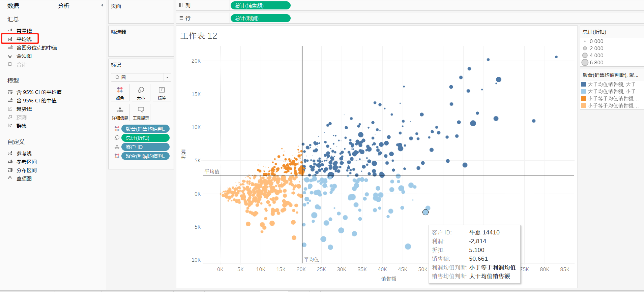Click the 销售额 x-axis title
The width and height of the screenshot is (644, 292).
tap(388, 279)
